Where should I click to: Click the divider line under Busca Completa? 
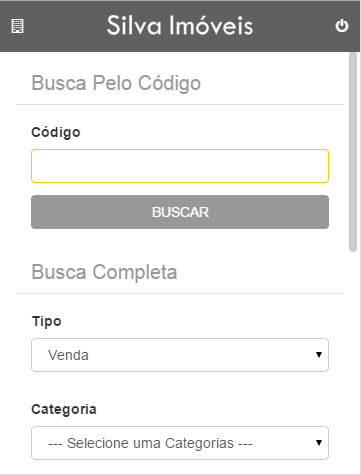pyautogui.click(x=180, y=294)
